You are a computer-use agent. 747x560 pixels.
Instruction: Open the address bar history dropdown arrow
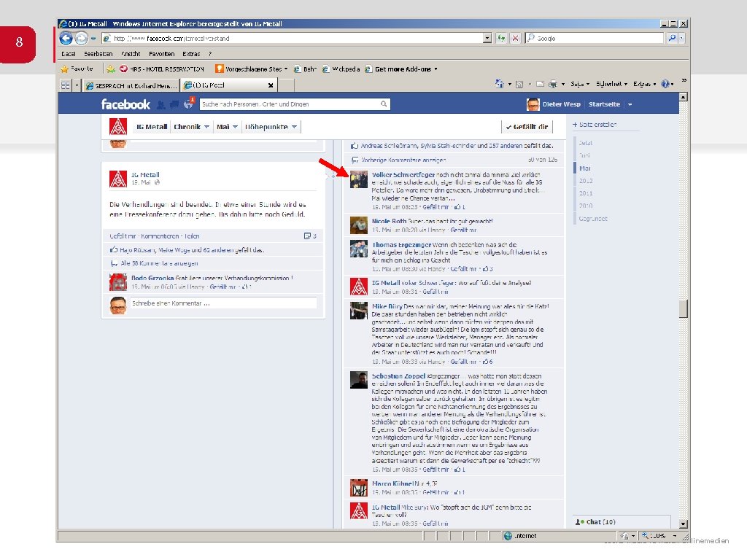(487, 38)
